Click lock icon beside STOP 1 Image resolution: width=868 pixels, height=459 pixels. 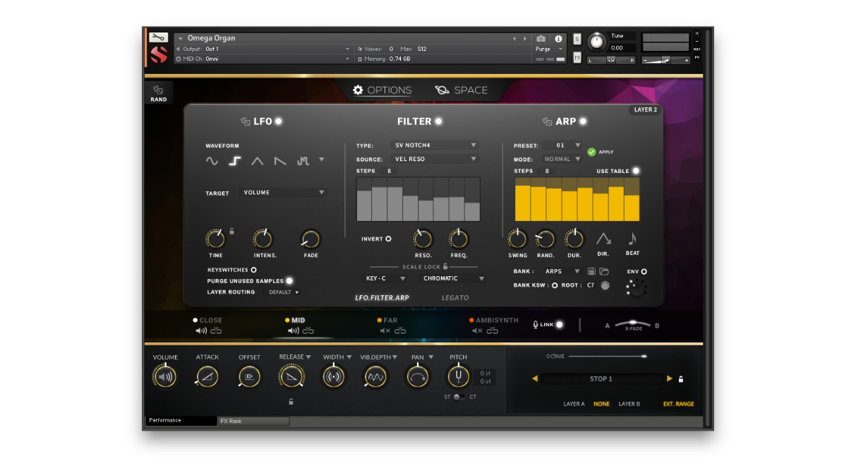pyautogui.click(x=680, y=379)
